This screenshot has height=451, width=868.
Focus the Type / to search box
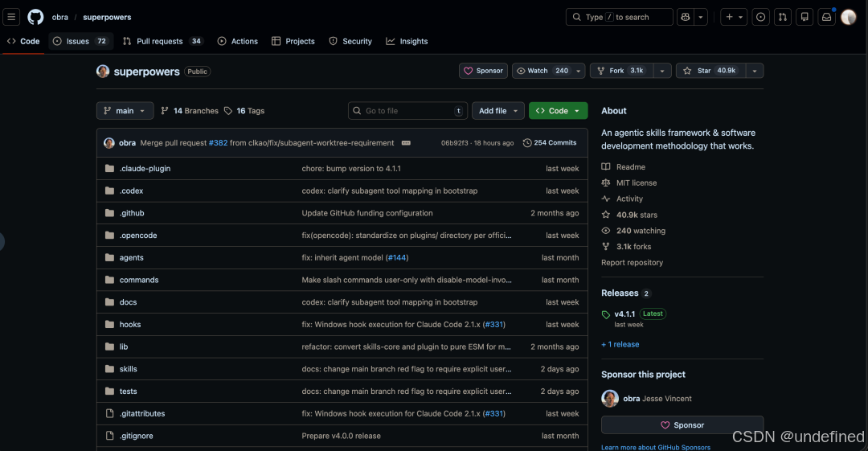point(620,17)
